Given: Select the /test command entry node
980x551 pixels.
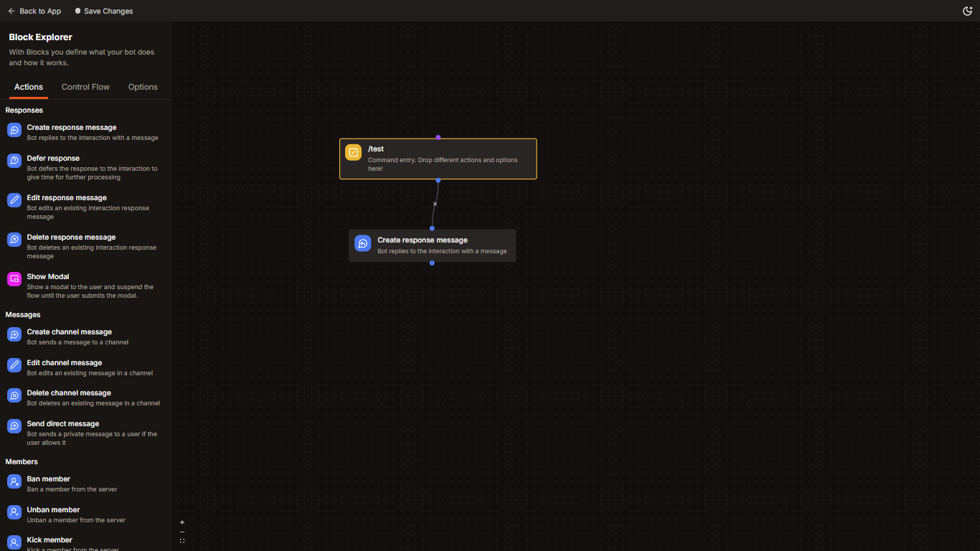Looking at the screenshot, I should tap(438, 159).
